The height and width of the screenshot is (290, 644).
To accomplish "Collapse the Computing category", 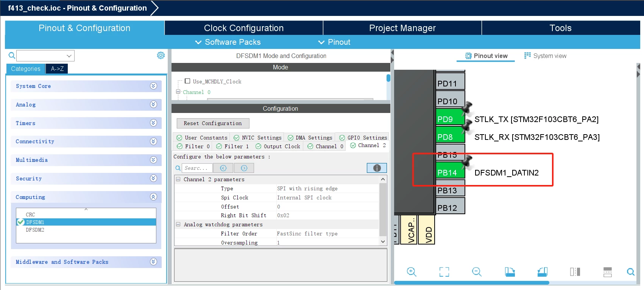I will pos(153,197).
